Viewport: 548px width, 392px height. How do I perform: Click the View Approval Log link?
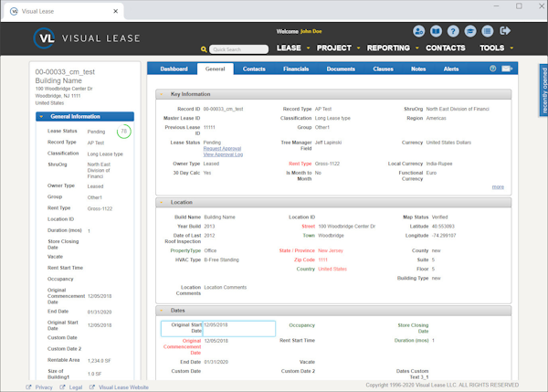coord(223,154)
